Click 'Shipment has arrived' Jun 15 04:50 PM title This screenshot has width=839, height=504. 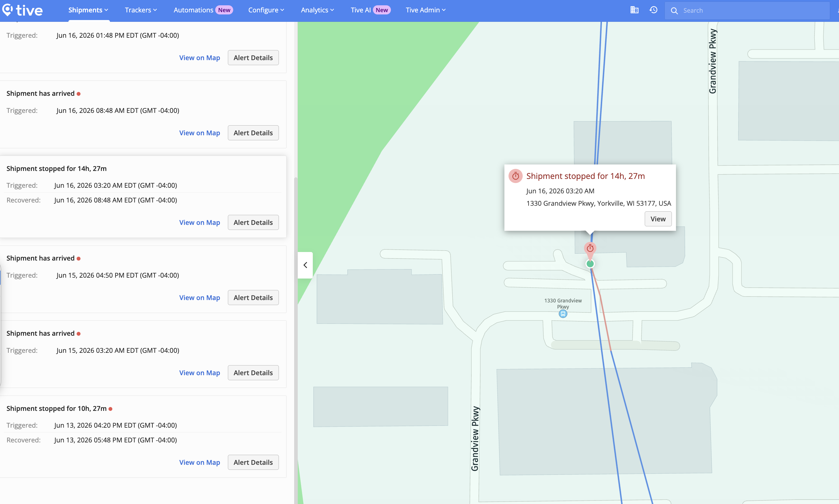40,258
